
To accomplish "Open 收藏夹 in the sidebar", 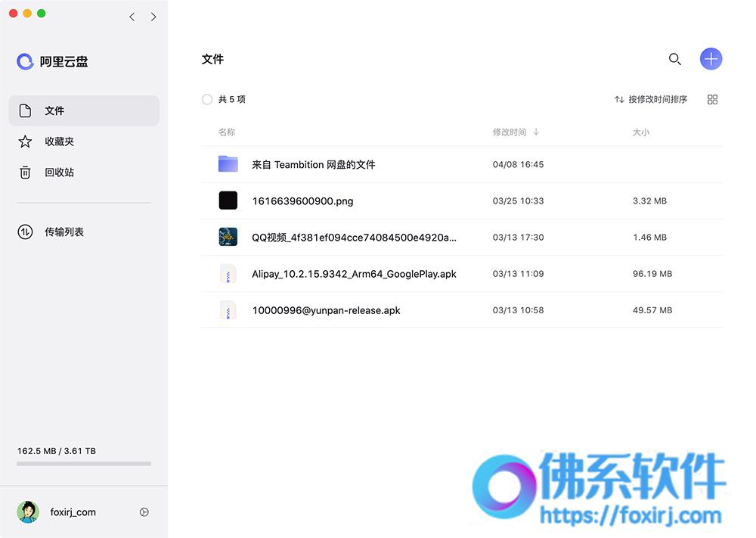I will (84, 141).
